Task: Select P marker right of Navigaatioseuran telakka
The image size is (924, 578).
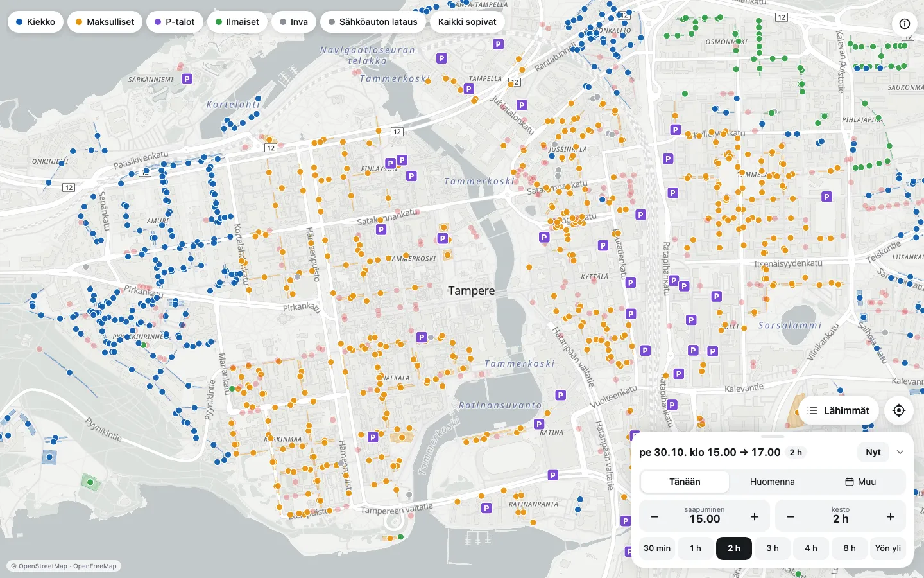Action: tap(441, 58)
